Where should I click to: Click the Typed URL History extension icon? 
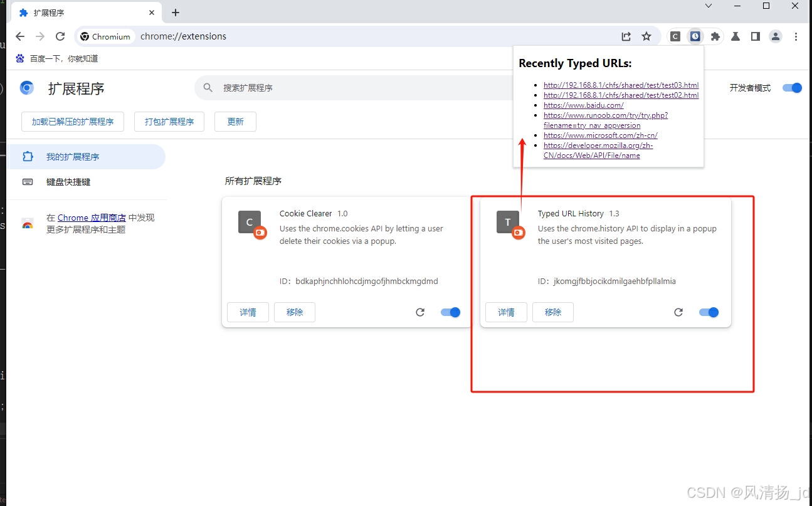pyautogui.click(x=508, y=223)
